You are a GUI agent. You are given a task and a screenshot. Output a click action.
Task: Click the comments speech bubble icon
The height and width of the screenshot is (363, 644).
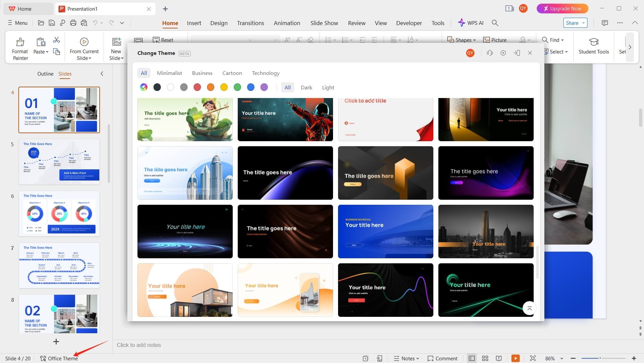(x=605, y=23)
